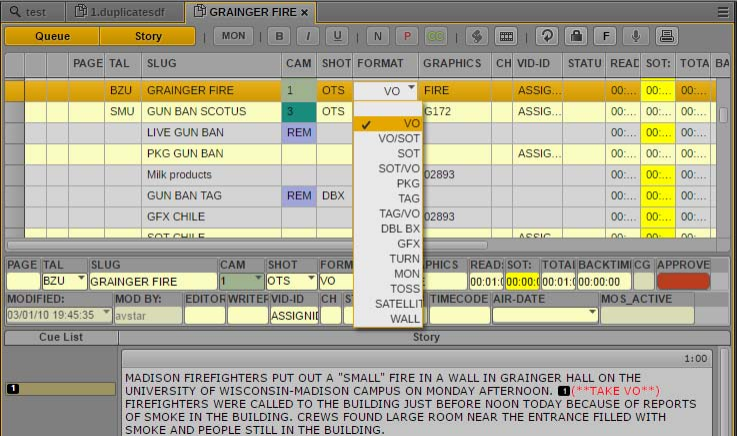This screenshot has height=436, width=737.
Task: Click the search magnifier icon in test tab
Action: 15,11
